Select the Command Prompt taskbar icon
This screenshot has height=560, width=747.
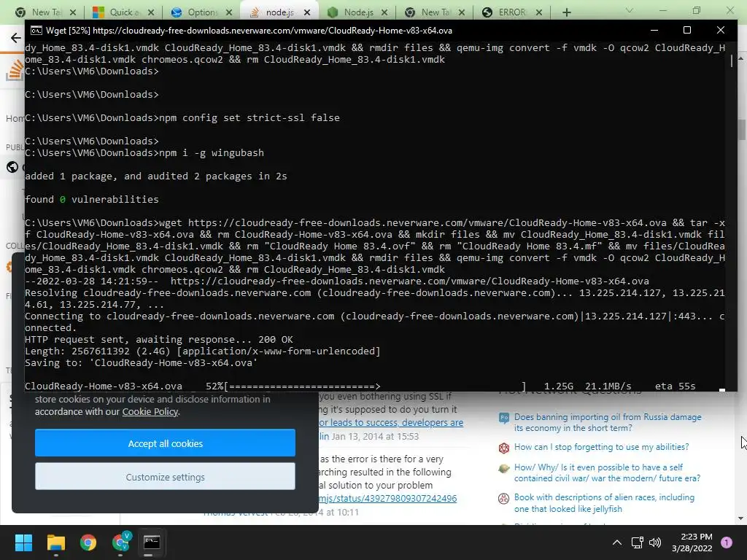(152, 542)
